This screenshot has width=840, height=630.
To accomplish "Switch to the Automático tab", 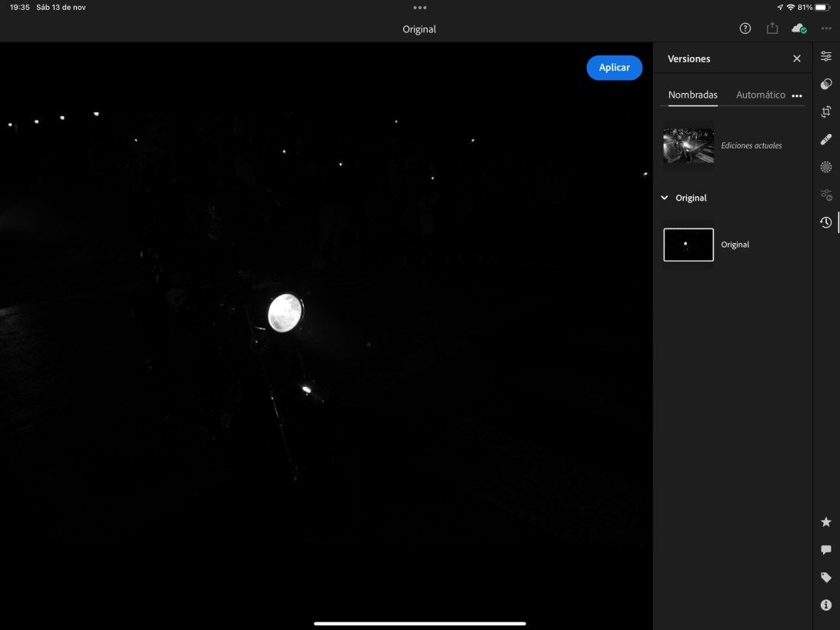I will pyautogui.click(x=760, y=95).
